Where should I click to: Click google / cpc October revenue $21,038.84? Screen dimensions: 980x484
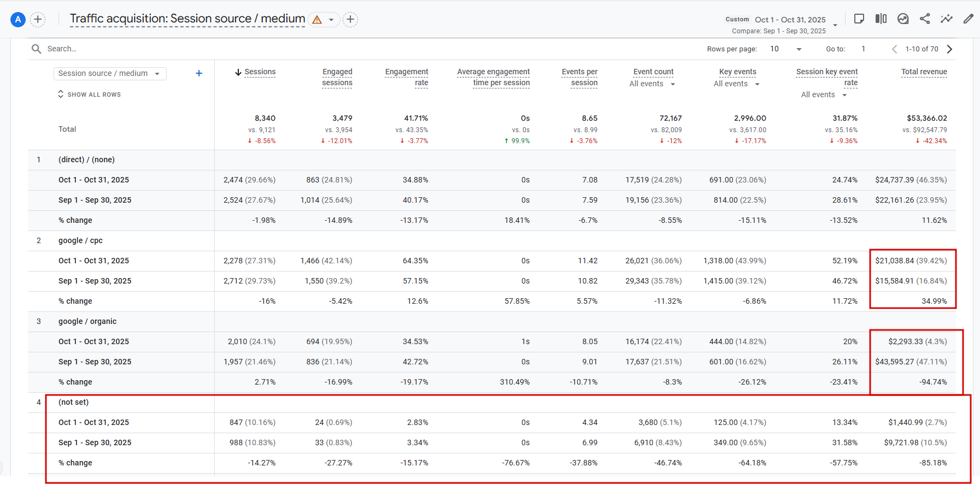coord(894,261)
